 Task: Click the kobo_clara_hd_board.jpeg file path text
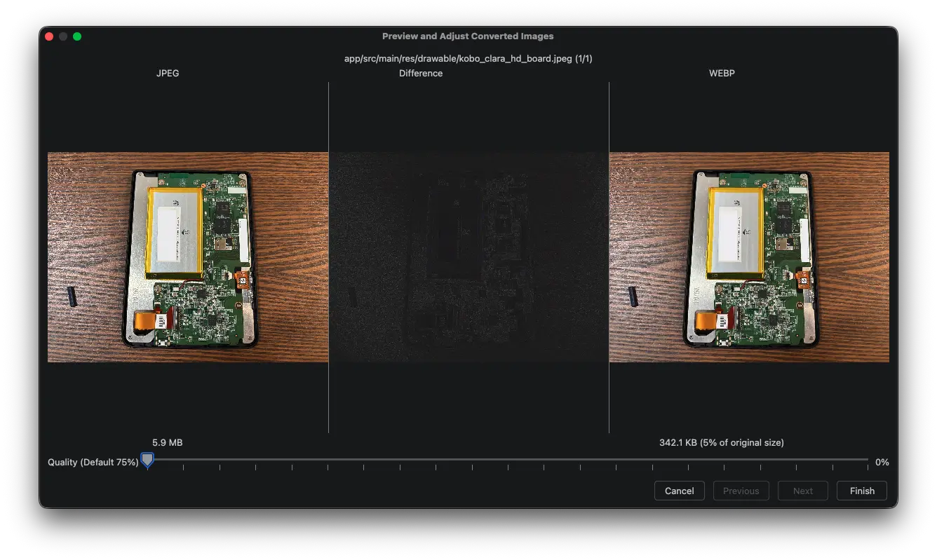[x=468, y=59]
